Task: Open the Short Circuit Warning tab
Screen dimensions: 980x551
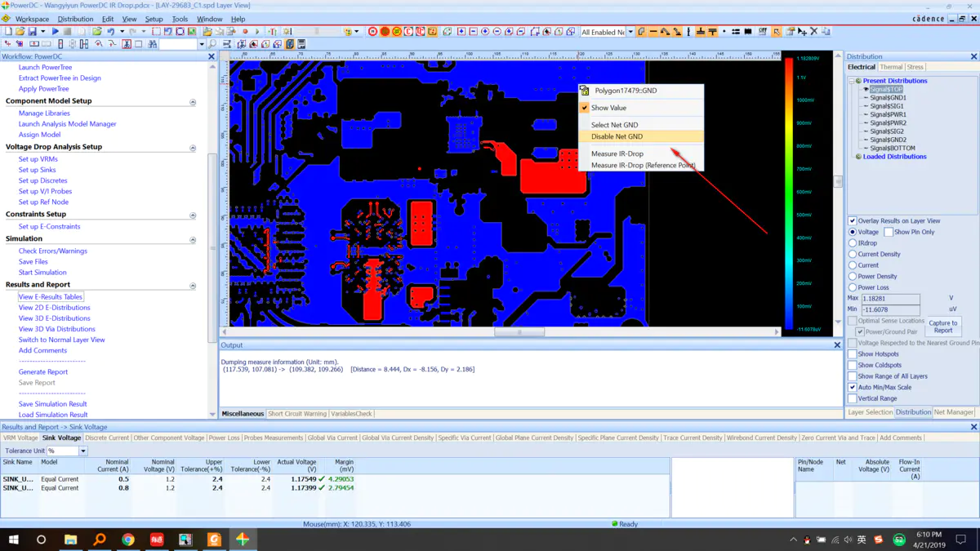Action: 297,413
